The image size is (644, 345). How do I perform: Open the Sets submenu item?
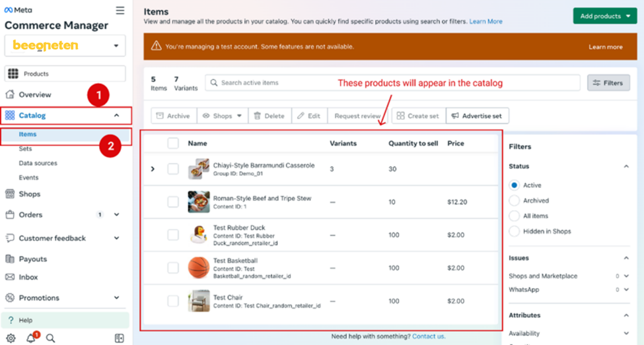coord(25,149)
